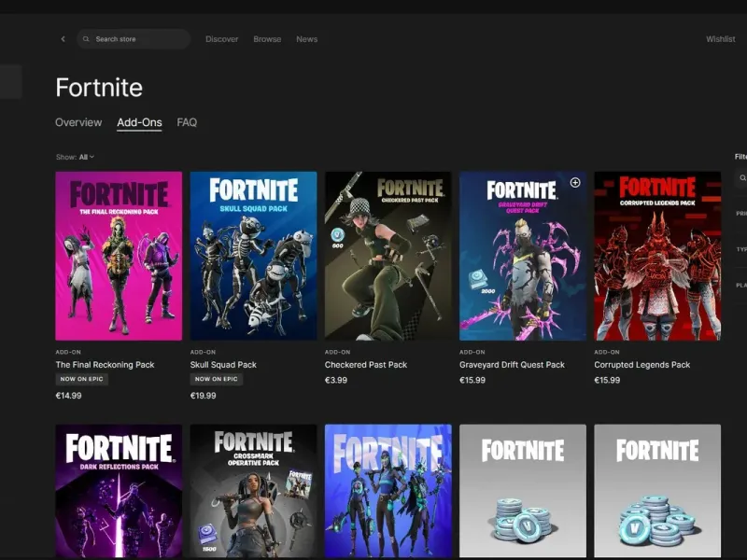Switch to the Overview tab
747x560 pixels.
[x=78, y=122]
